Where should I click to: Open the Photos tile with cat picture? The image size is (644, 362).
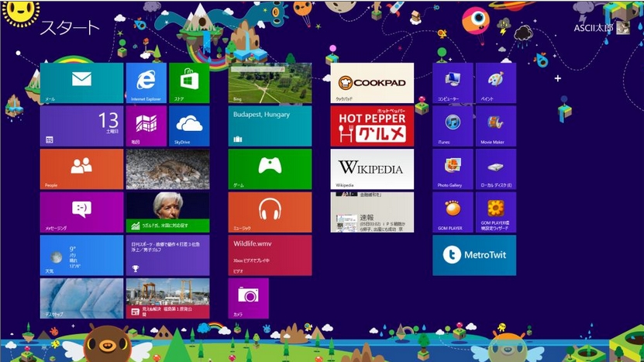coord(167,169)
